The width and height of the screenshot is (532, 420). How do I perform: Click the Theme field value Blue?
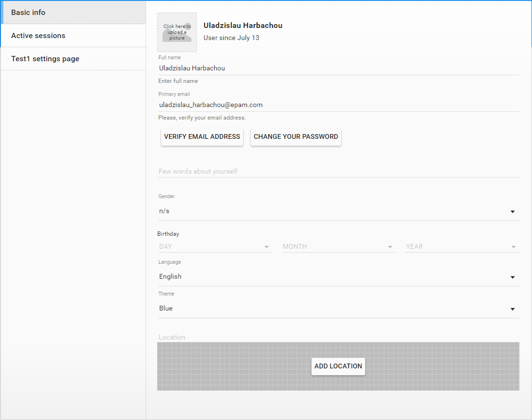point(166,309)
